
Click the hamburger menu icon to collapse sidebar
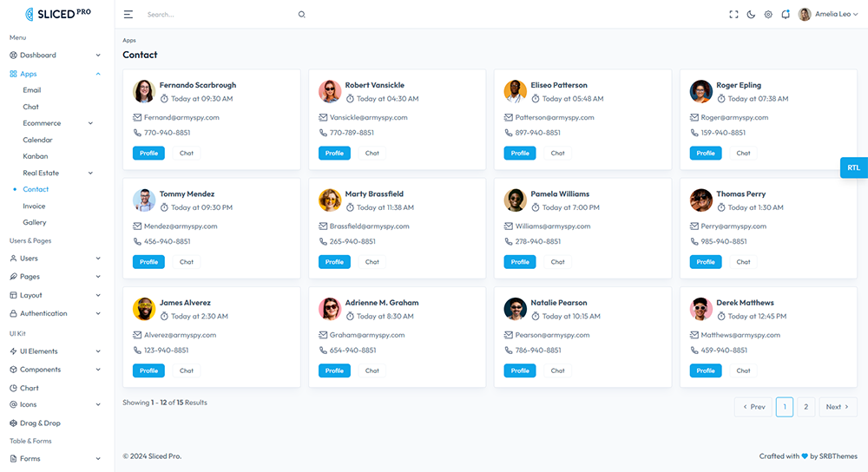(128, 15)
